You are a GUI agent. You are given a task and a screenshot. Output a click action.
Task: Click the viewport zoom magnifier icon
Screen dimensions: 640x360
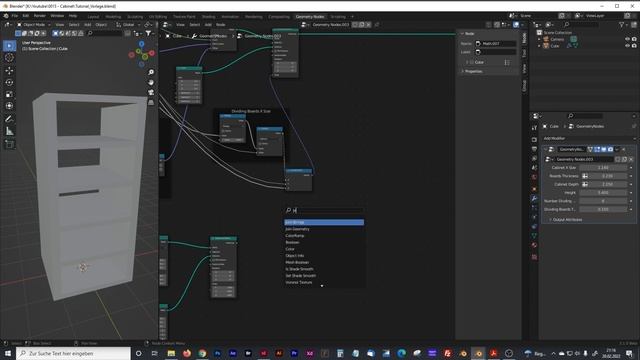(151, 72)
